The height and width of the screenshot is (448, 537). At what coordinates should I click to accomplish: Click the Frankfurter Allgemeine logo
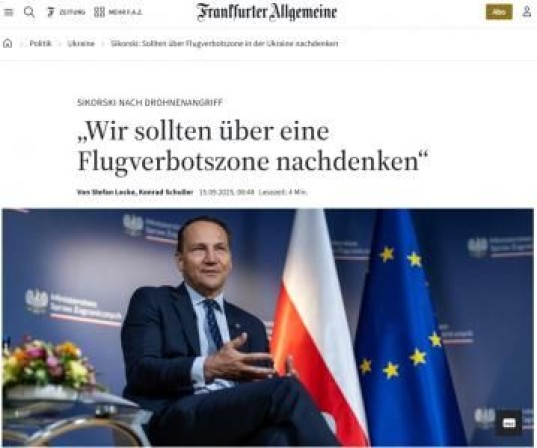(267, 12)
